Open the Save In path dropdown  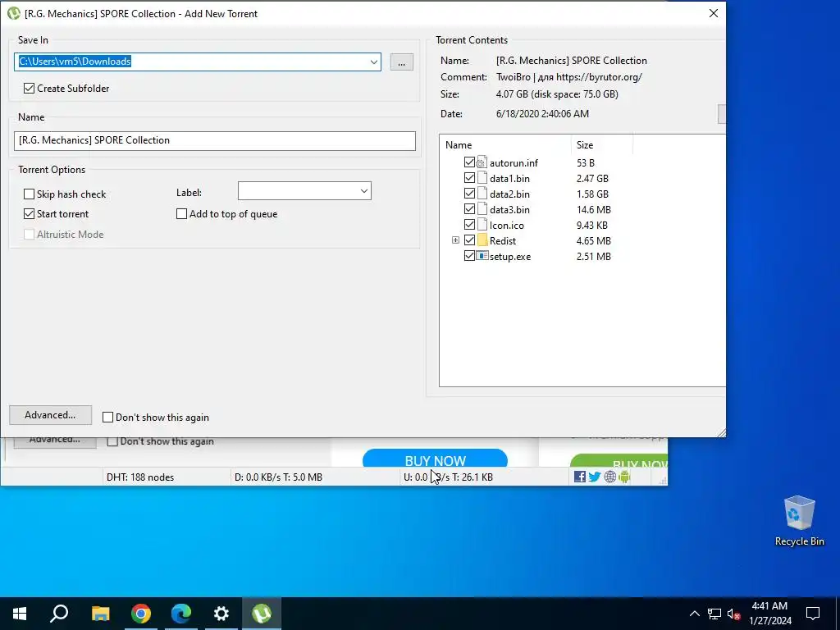(x=373, y=62)
